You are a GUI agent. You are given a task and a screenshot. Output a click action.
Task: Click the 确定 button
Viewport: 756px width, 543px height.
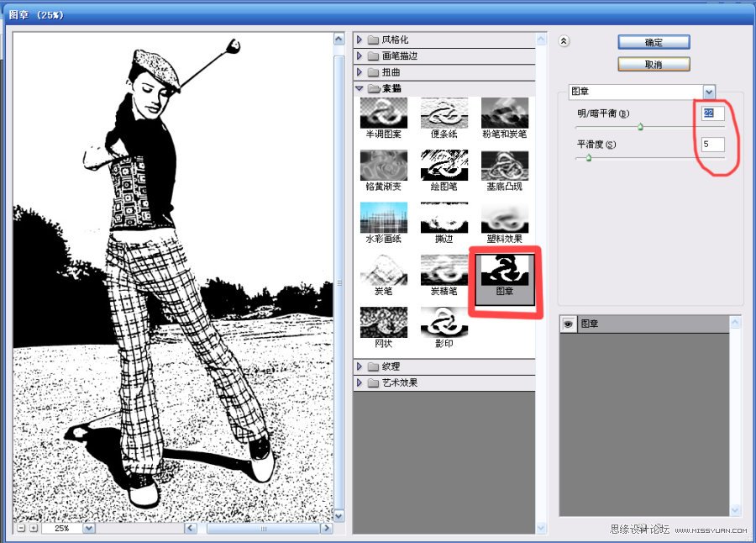(x=654, y=42)
